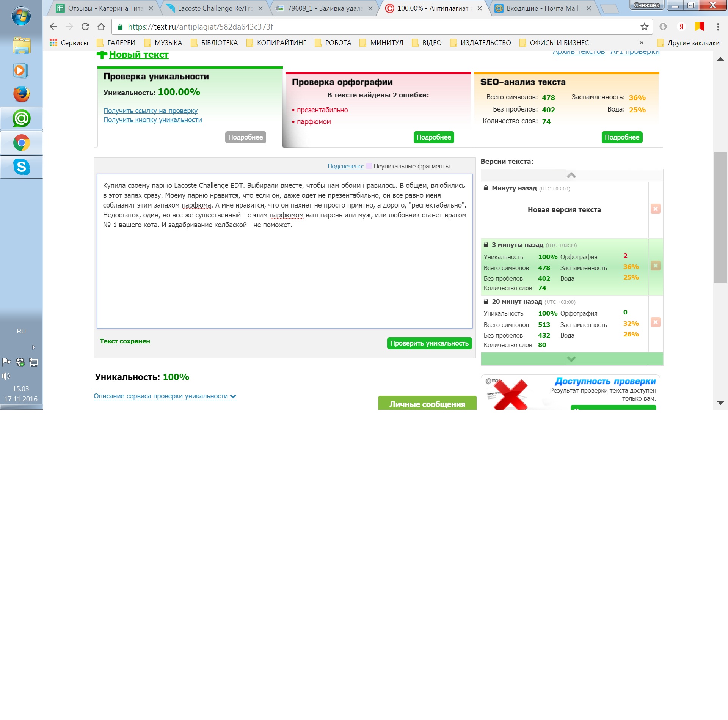Open Windows Explorer from the taskbar
This screenshot has height=720, width=728.
point(22,46)
